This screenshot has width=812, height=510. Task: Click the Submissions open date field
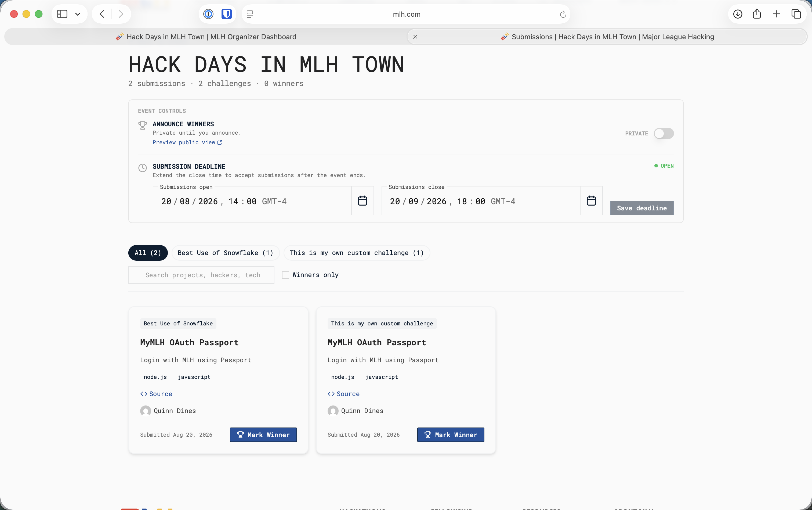coord(252,201)
